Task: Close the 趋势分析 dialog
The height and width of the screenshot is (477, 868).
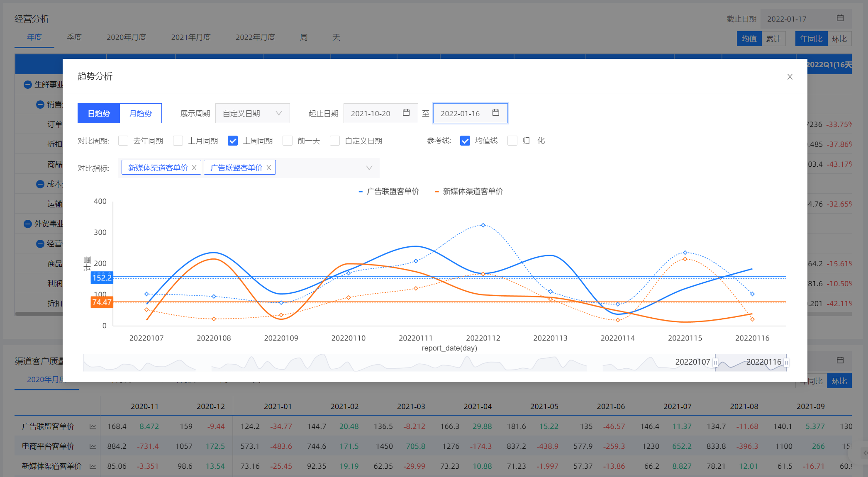Action: pos(790,77)
